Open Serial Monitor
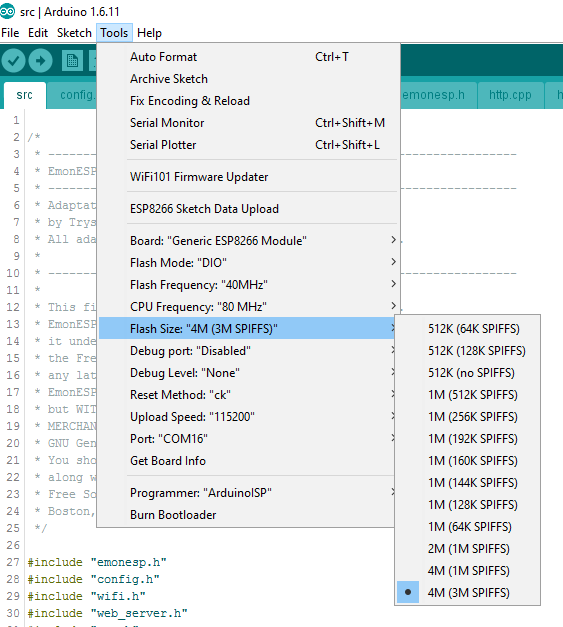 click(248, 123)
